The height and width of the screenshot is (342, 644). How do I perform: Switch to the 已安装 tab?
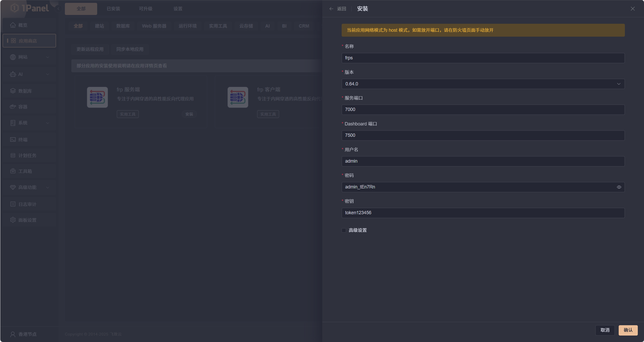point(113,9)
